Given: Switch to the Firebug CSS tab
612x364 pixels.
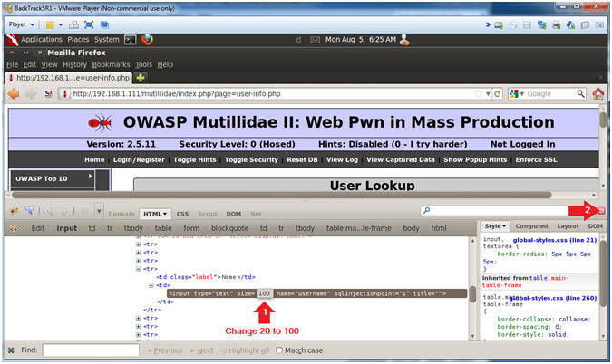Looking at the screenshot, I should 182,214.
